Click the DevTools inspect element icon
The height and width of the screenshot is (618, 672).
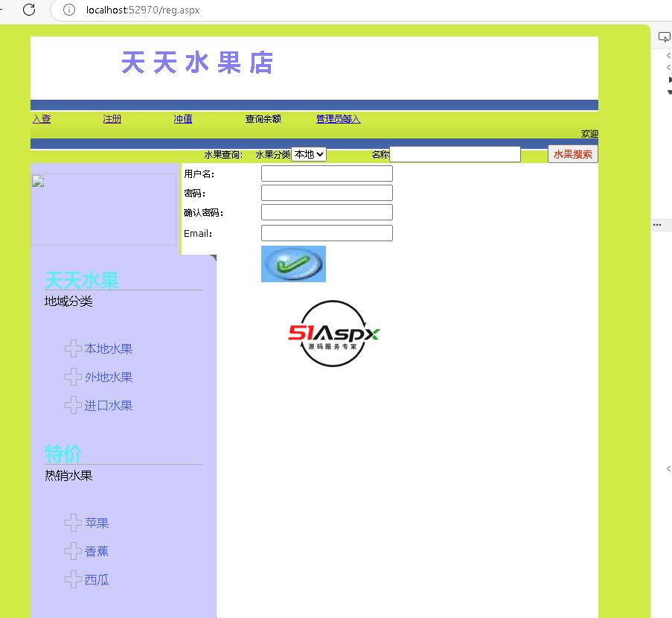664,37
